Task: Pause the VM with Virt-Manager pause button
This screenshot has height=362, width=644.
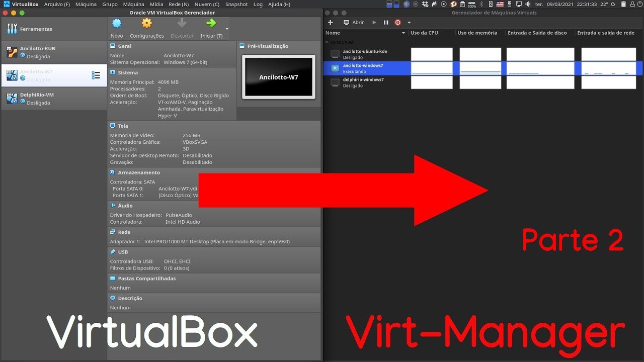Action: (386, 23)
